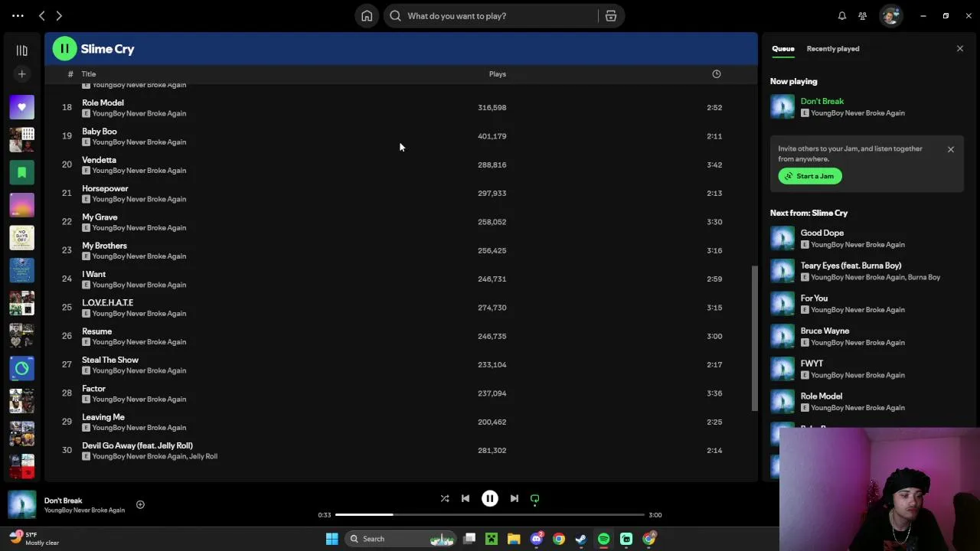Click the album page scrollbar

(x=754, y=337)
